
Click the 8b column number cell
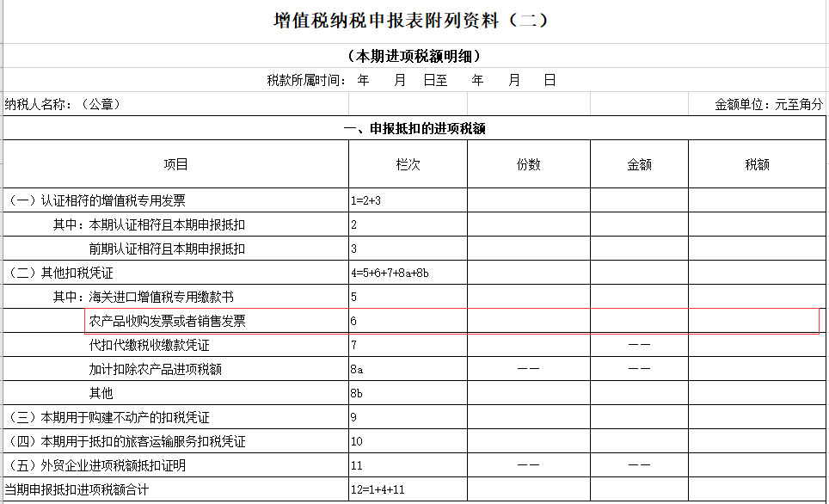click(x=408, y=393)
